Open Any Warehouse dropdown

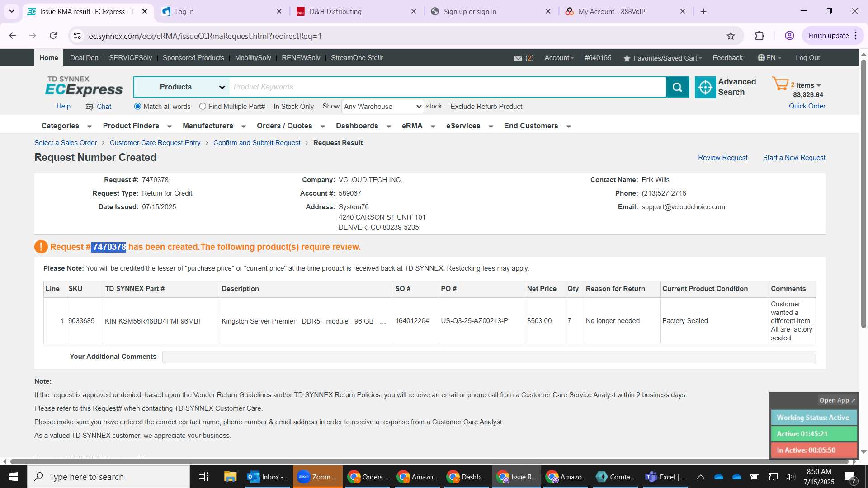pos(382,107)
